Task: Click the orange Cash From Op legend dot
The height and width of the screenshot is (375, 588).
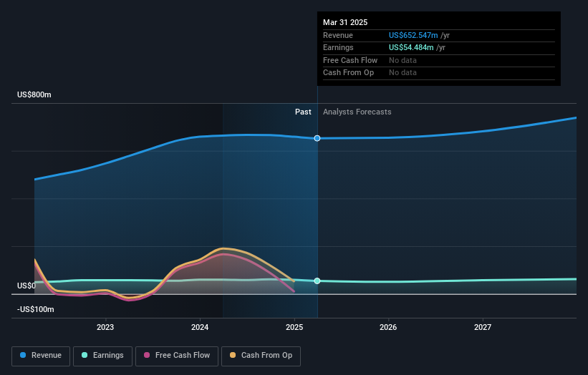Action: tap(233, 355)
